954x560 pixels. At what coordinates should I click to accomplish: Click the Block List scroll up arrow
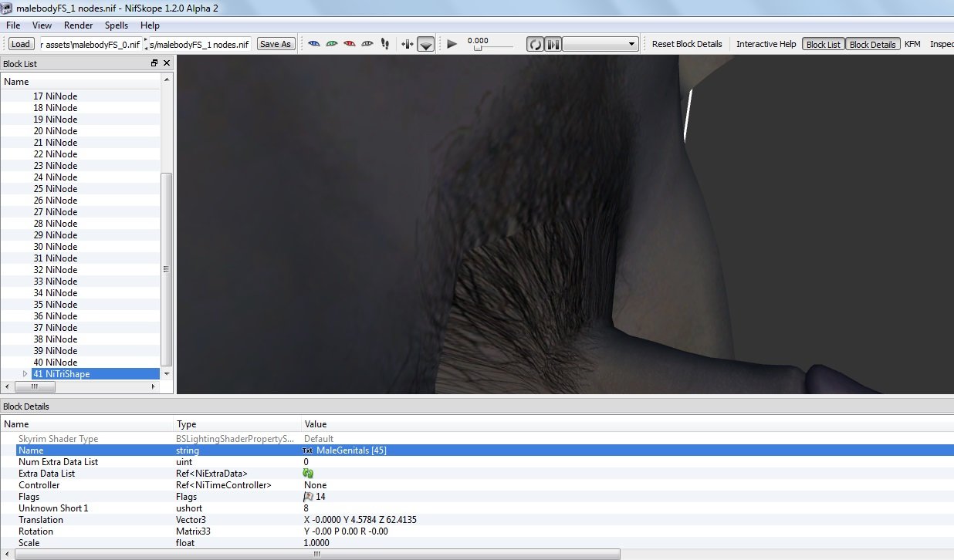point(167,79)
